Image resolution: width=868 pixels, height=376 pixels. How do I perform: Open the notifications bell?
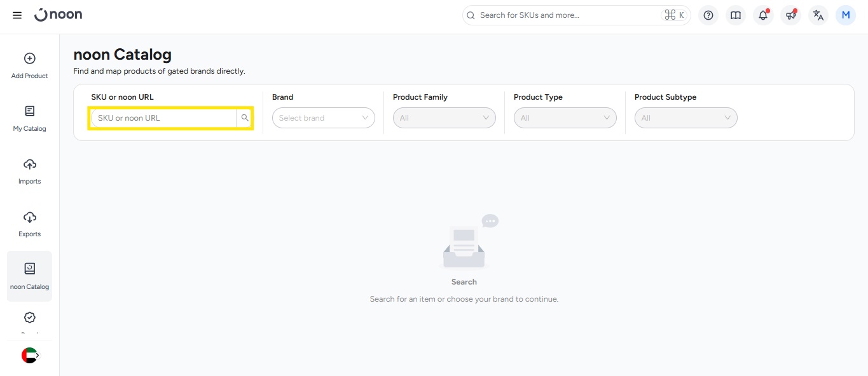[x=763, y=15]
